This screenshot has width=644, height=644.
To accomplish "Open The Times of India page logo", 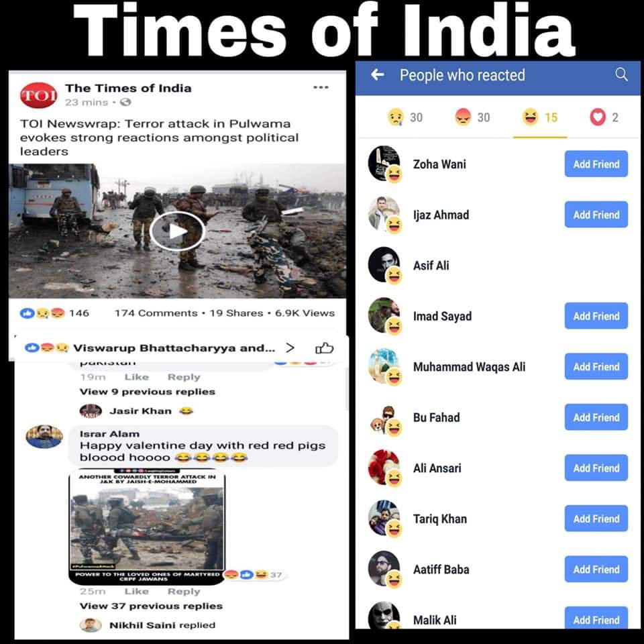I will (x=39, y=95).
